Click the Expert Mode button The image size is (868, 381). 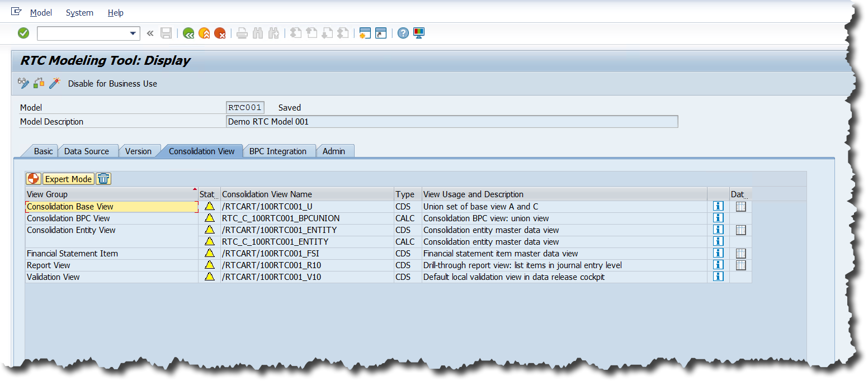[x=68, y=179]
